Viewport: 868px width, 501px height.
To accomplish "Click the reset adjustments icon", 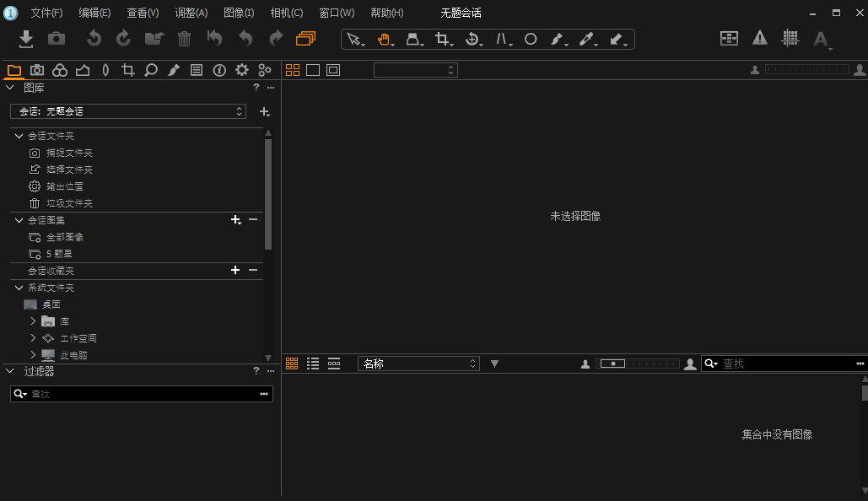I will pyautogui.click(x=215, y=39).
